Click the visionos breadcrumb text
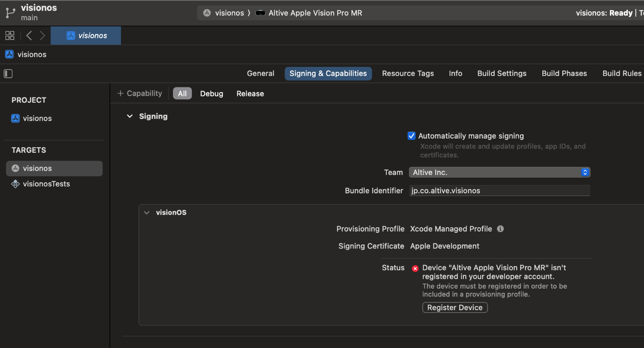The image size is (644, 348). [32, 54]
